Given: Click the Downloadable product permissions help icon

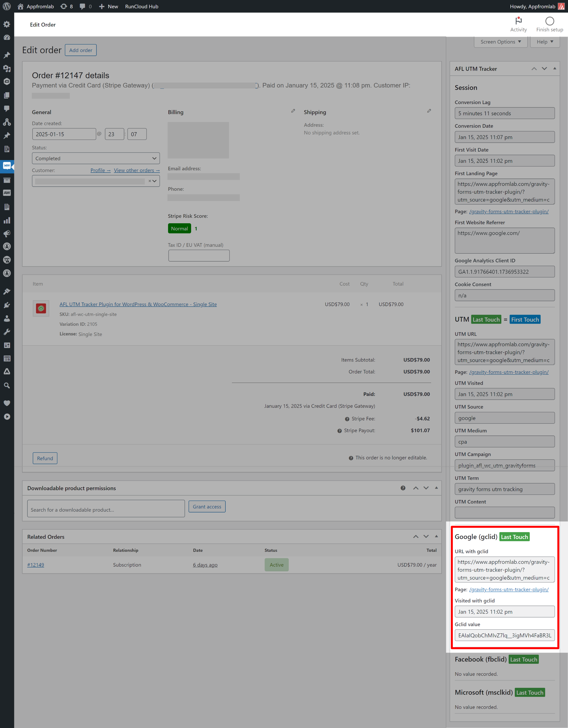Looking at the screenshot, I should (x=403, y=488).
